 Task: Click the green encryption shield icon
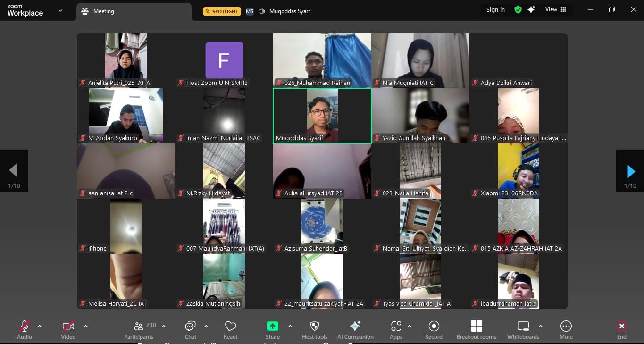[518, 10]
